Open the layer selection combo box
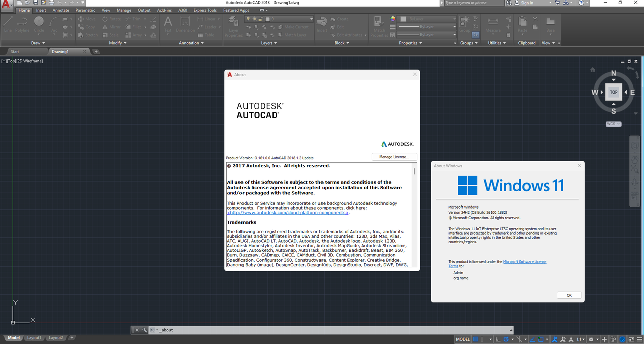Viewport: 644px width, 344px height. point(279,19)
